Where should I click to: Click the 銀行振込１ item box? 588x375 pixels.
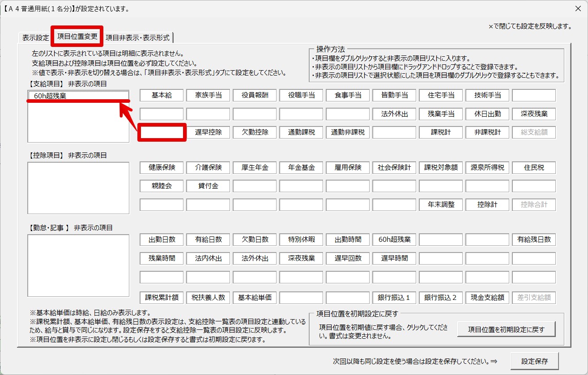point(394,298)
